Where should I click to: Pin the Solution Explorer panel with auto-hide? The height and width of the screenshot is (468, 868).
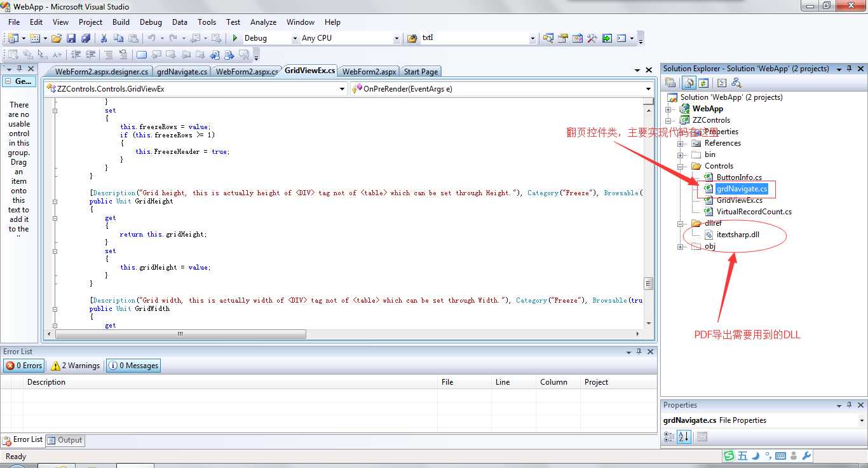coord(850,69)
